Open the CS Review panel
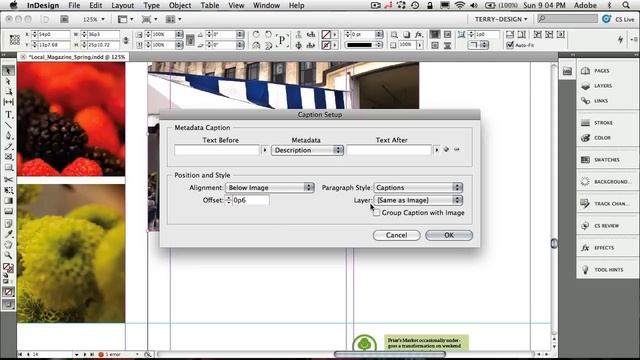 click(607, 226)
